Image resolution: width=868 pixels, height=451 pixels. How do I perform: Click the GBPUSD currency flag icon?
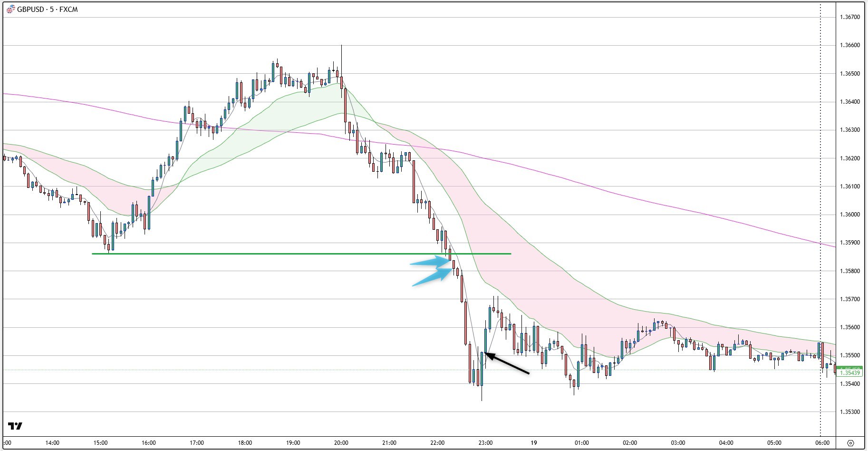point(10,10)
